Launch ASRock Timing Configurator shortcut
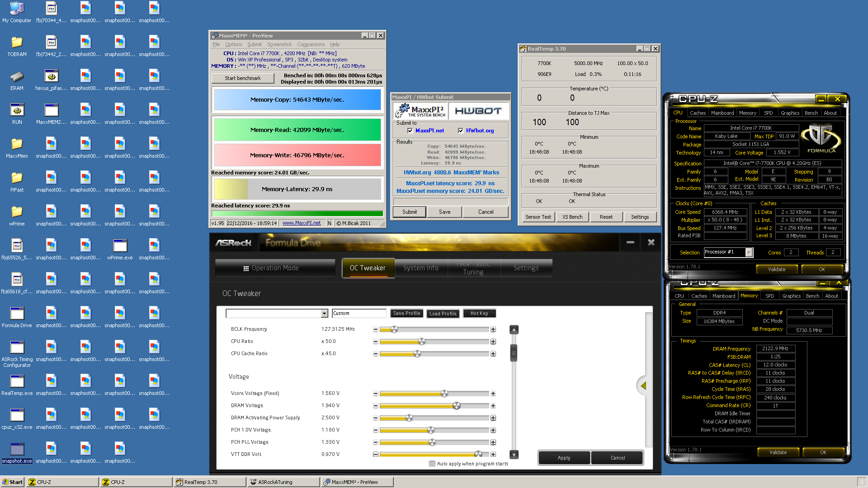The image size is (868, 488). point(17,354)
